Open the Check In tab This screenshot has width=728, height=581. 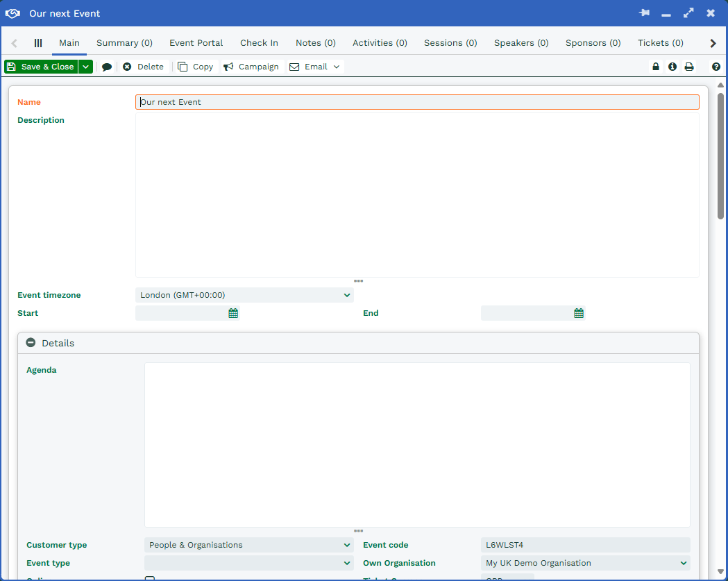(x=259, y=43)
